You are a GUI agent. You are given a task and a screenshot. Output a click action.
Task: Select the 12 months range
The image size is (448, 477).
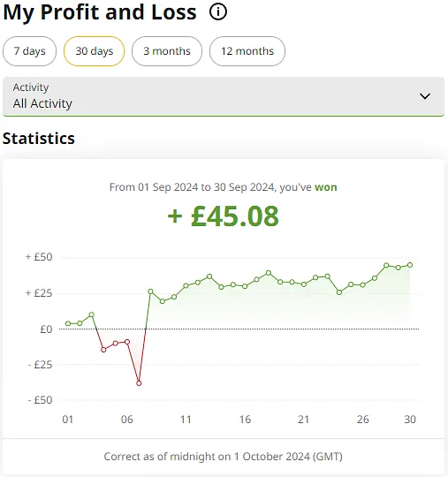tap(247, 51)
